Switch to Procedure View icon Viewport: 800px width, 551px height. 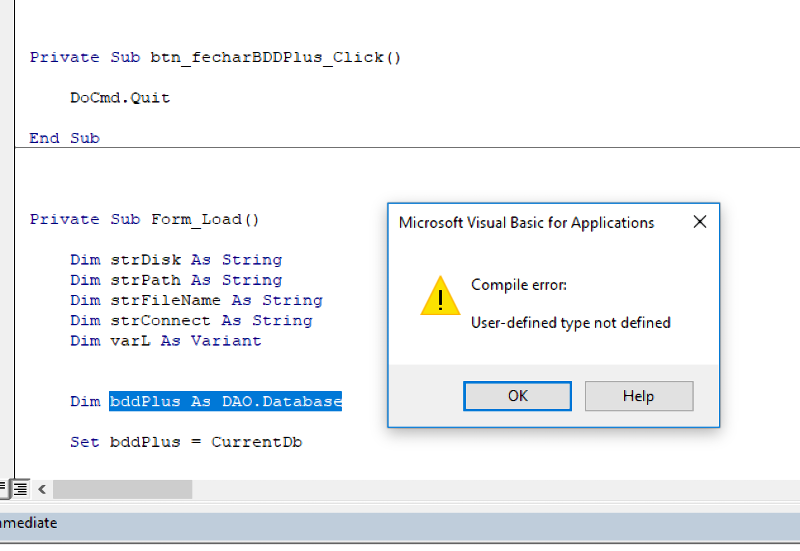(3, 489)
